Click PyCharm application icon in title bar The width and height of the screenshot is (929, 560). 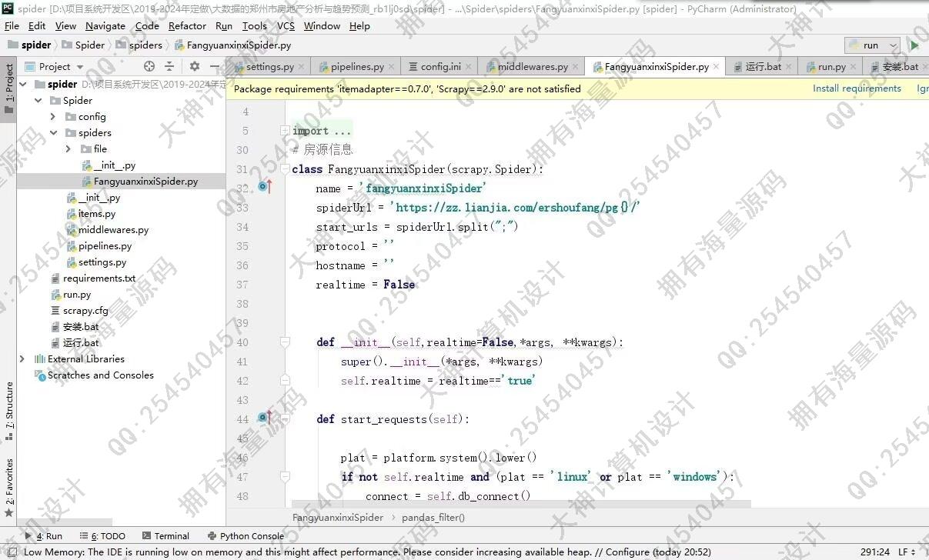pyautogui.click(x=8, y=9)
